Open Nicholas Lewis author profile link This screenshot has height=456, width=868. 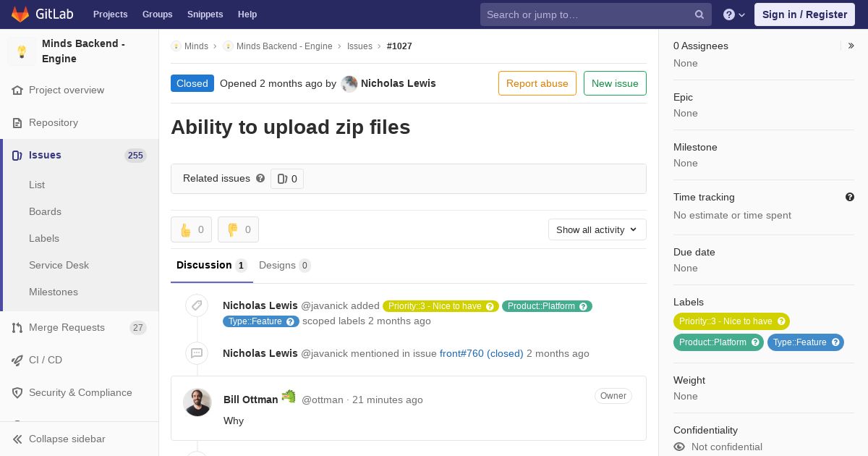point(399,83)
